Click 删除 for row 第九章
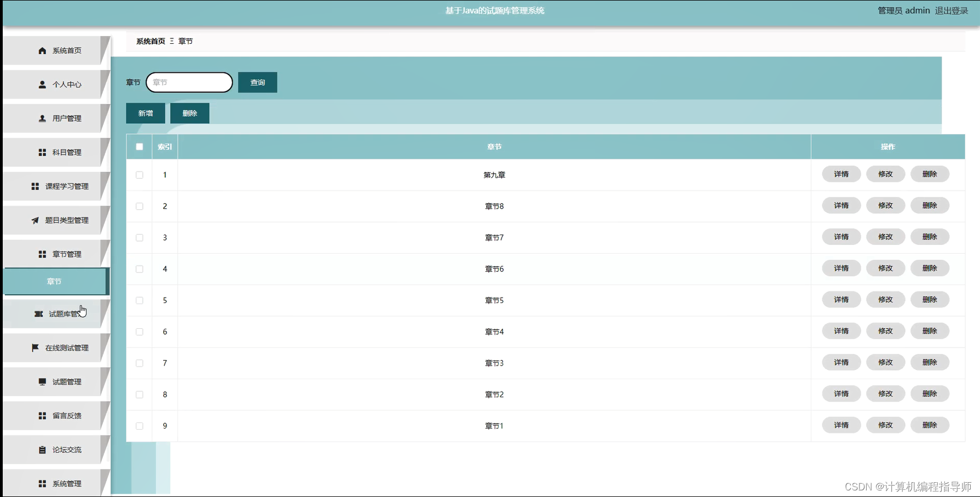 click(x=930, y=174)
